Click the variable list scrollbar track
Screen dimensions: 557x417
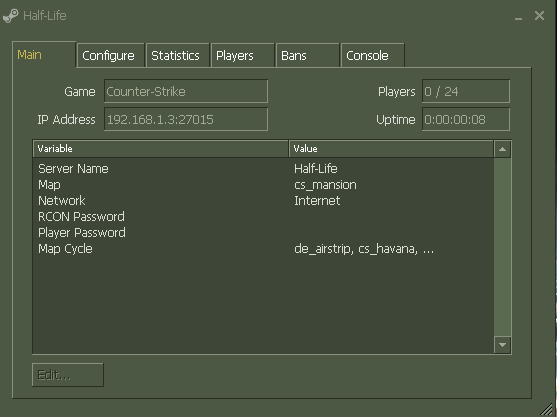[502, 247]
